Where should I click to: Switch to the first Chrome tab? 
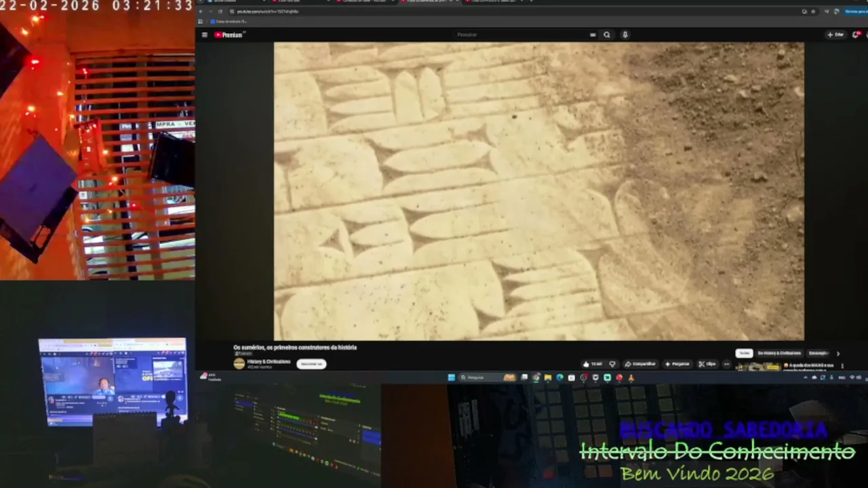(x=231, y=2)
